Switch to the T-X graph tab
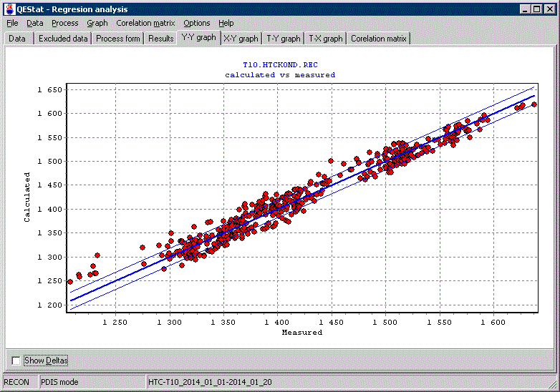560x392 pixels. (325, 39)
